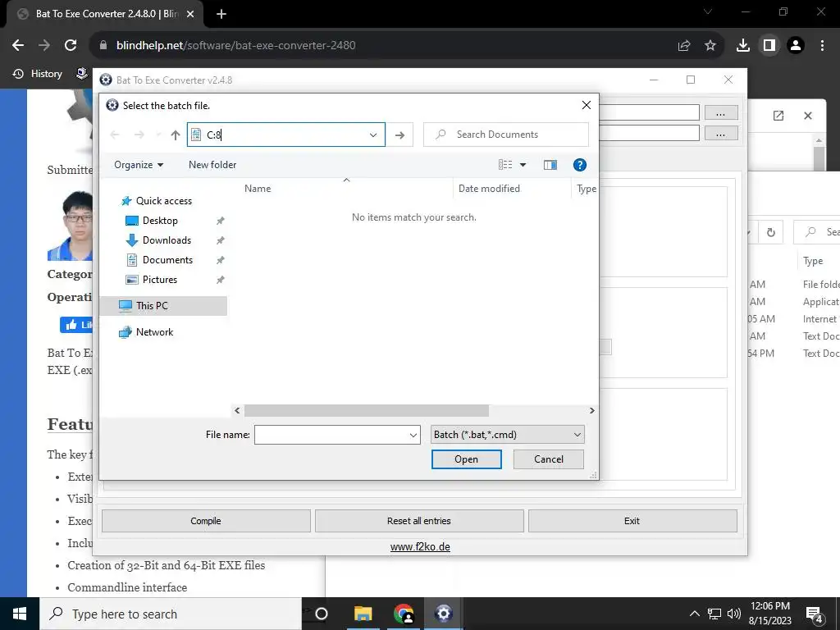Open the Desktop folder shortcut
The image size is (840, 630).
160,221
